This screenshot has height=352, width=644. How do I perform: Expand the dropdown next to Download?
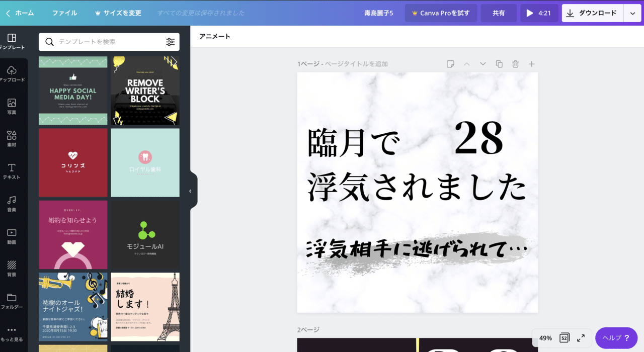click(632, 13)
